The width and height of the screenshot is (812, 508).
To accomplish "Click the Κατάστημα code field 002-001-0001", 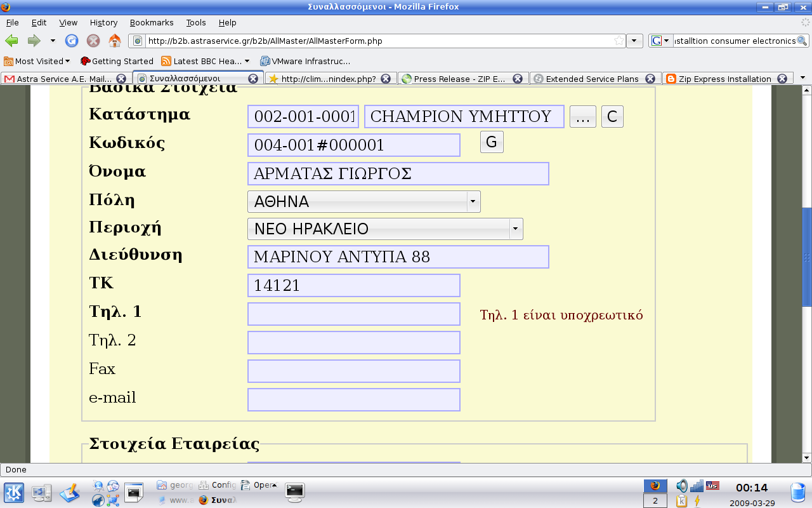I will coord(303,116).
